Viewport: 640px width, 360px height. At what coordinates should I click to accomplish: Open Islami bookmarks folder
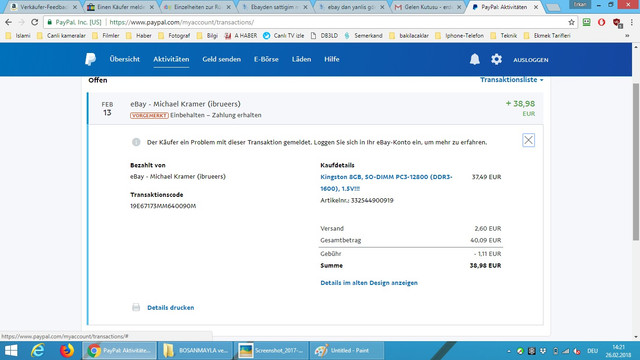click(x=18, y=36)
